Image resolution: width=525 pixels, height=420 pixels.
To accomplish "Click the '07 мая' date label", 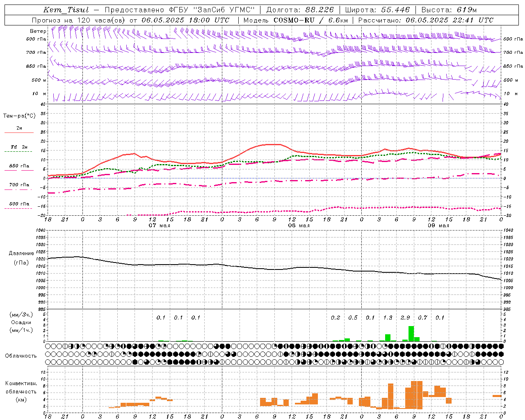I will (x=160, y=226).
